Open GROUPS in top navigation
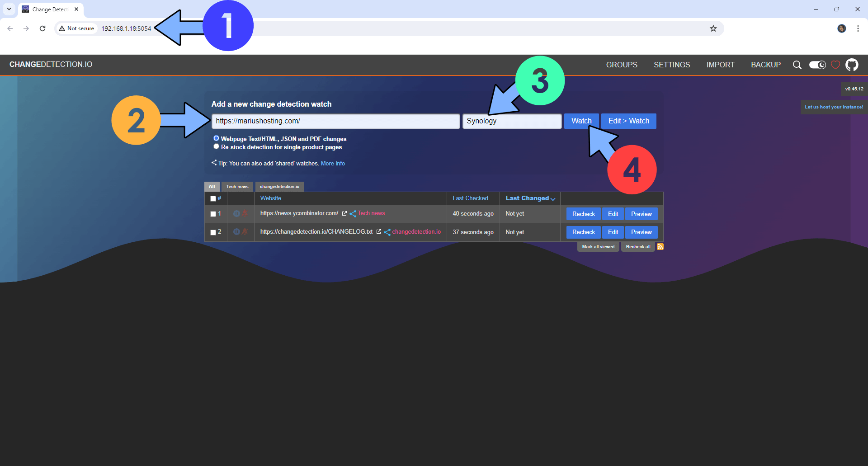868x466 pixels. pyautogui.click(x=622, y=65)
